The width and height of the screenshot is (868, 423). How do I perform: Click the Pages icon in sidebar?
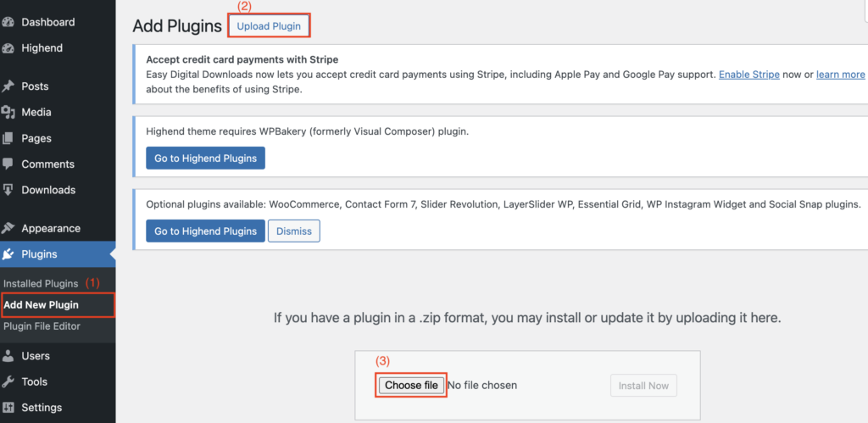tap(8, 138)
